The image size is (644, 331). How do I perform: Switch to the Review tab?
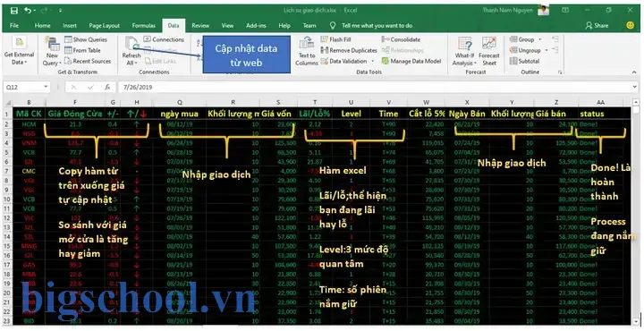(x=200, y=25)
